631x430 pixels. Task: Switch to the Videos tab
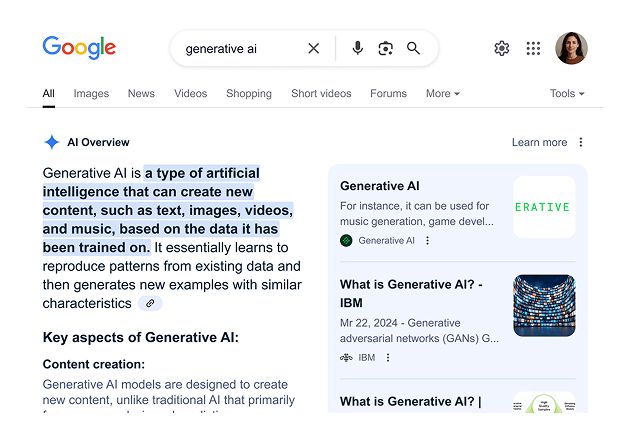pyautogui.click(x=190, y=94)
